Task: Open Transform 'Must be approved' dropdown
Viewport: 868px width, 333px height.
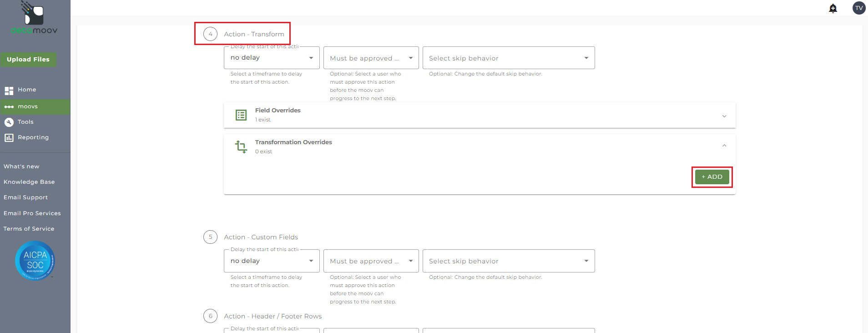Action: point(371,58)
